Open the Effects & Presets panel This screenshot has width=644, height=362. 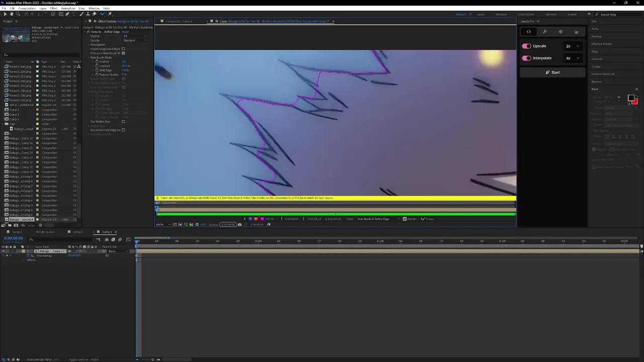[x=602, y=44]
